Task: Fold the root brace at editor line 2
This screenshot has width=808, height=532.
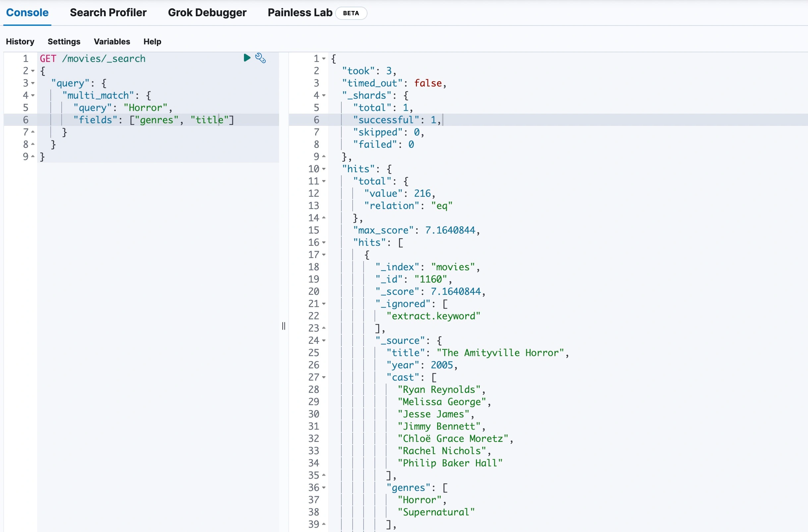Action: (x=33, y=71)
